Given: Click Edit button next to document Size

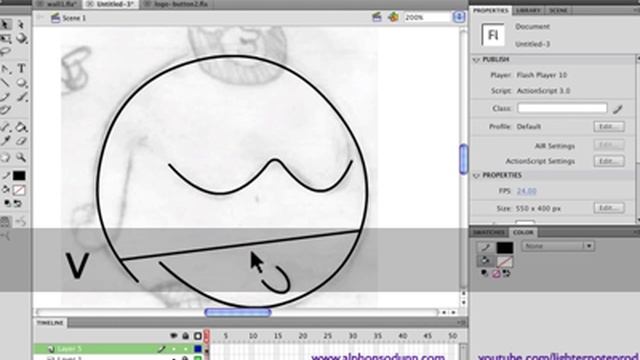Looking at the screenshot, I should click(609, 208).
